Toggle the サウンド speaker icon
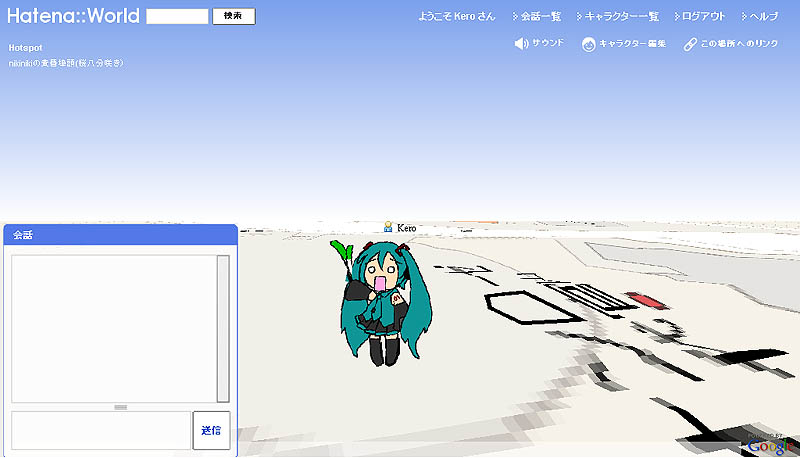The height and width of the screenshot is (458, 800). coord(521,44)
